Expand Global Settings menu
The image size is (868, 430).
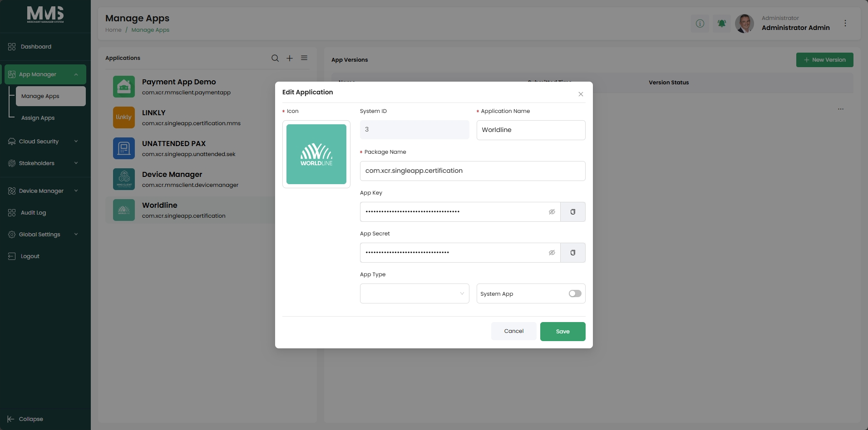pos(45,235)
